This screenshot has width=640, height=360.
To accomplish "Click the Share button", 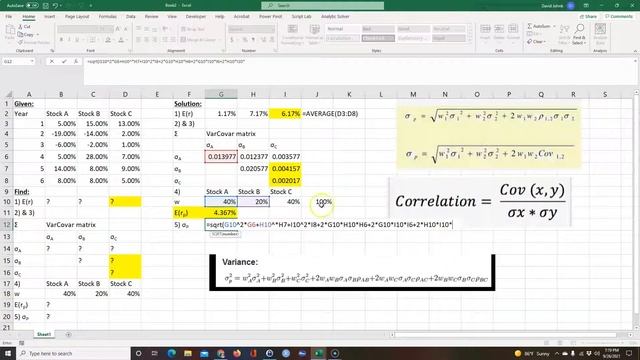I will pyautogui.click(x=588, y=17).
